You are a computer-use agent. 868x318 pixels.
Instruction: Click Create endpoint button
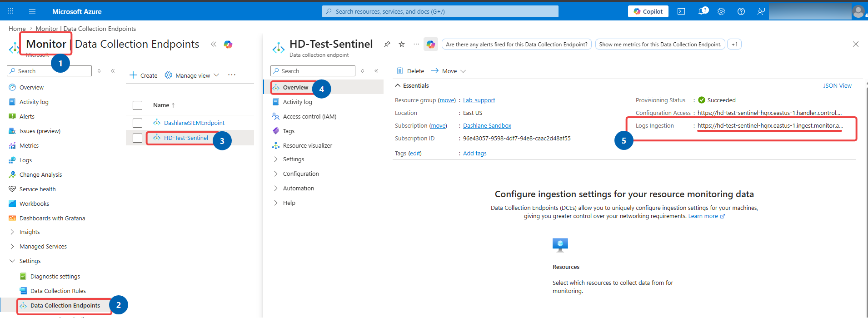pyautogui.click(x=144, y=75)
